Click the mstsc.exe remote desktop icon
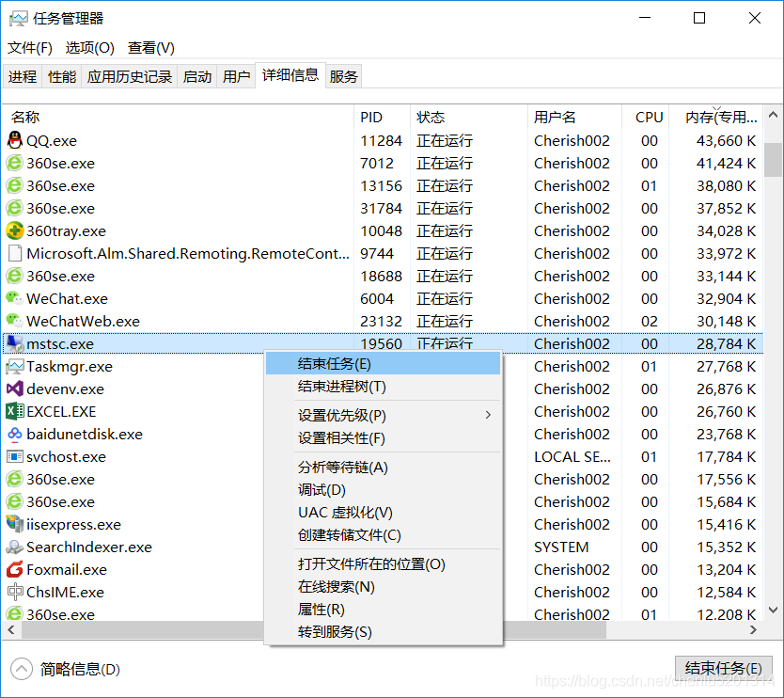 coord(15,343)
